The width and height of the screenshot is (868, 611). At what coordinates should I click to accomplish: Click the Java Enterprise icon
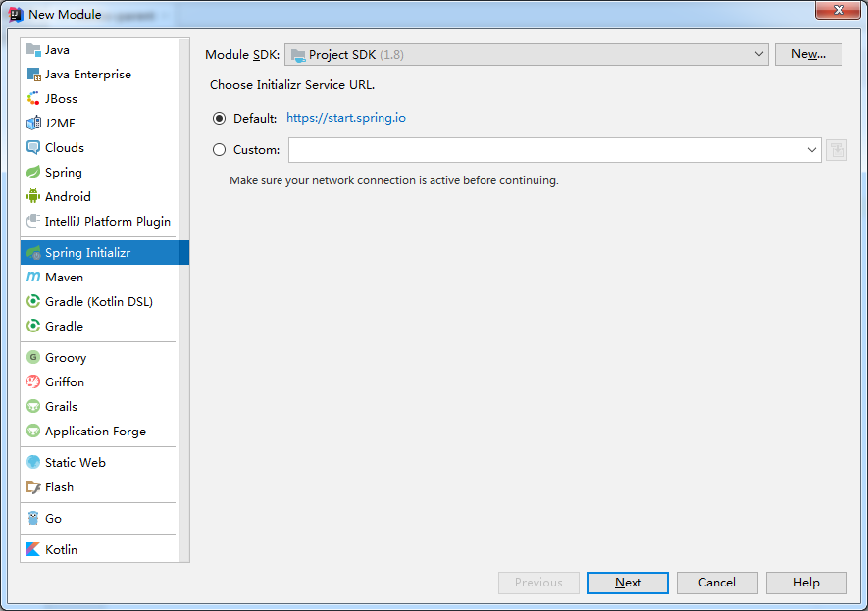click(33, 75)
